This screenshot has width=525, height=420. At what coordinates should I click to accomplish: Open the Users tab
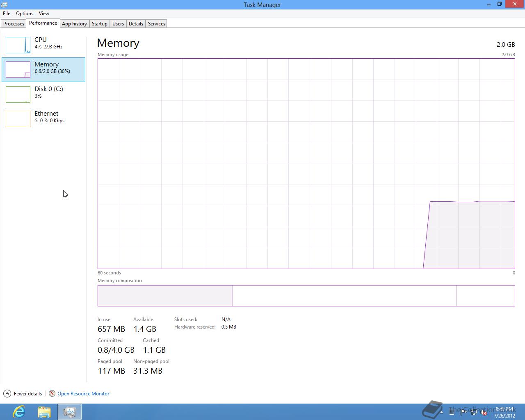coord(118,24)
